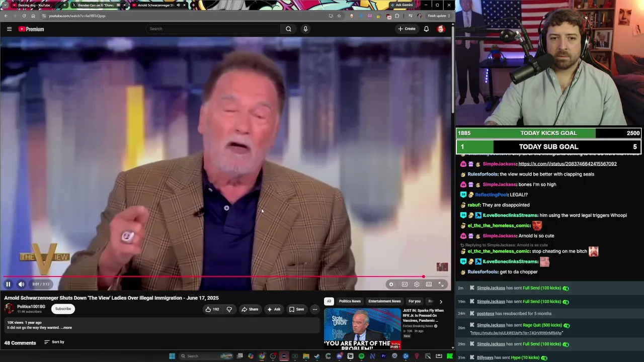Click the address bar URL
Screen dimensions: 644x362
[x=77, y=16]
